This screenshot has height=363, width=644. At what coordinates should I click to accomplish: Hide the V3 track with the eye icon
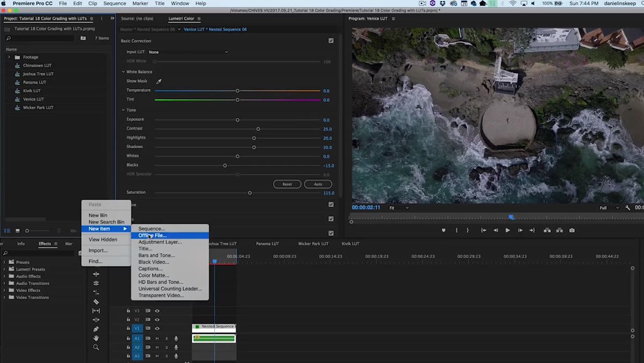coord(157,311)
